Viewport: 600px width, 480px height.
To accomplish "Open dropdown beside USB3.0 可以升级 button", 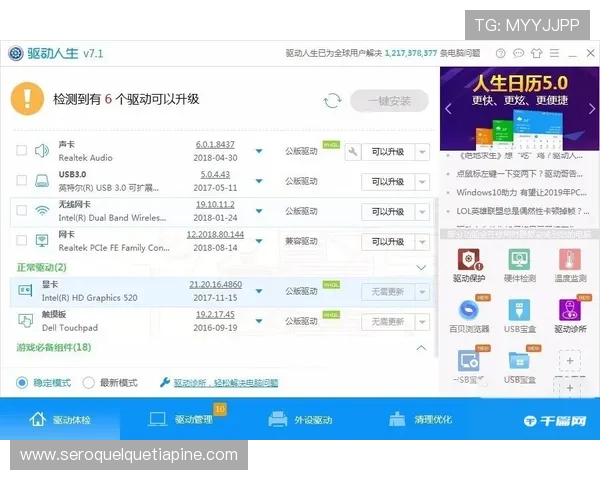I will [x=422, y=182].
